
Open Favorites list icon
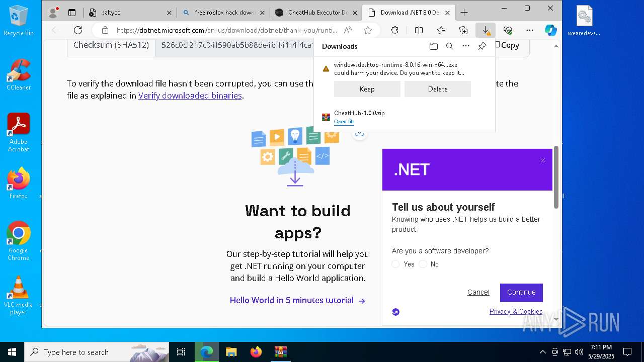click(441, 30)
